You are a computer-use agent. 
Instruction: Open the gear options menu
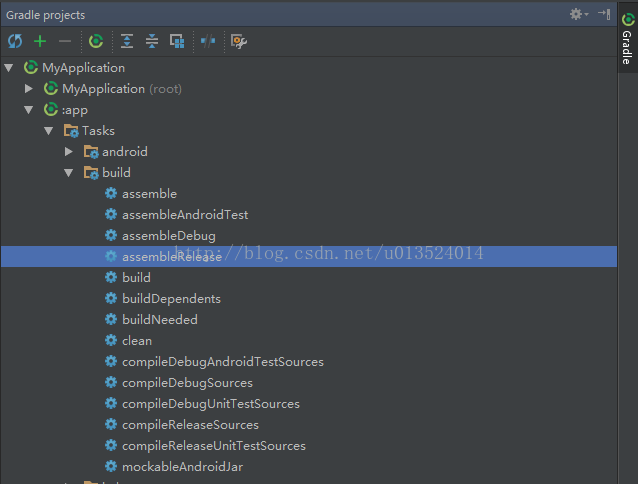pos(579,15)
